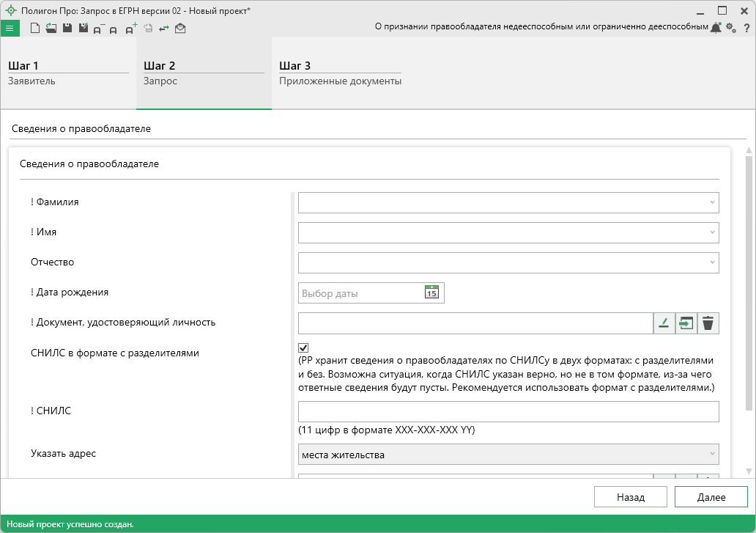The width and height of the screenshot is (756, 533).
Task: Create a new project via blank-page icon
Action: [x=34, y=29]
